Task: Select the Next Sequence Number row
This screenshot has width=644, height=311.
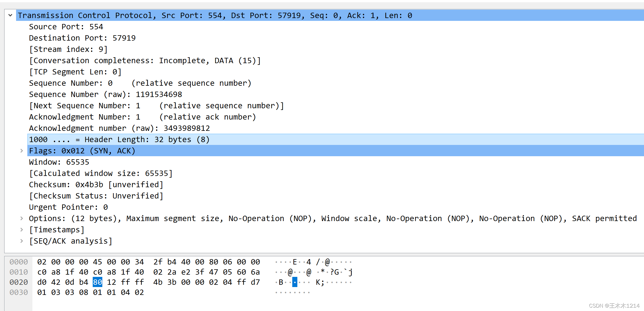Action: click(156, 106)
